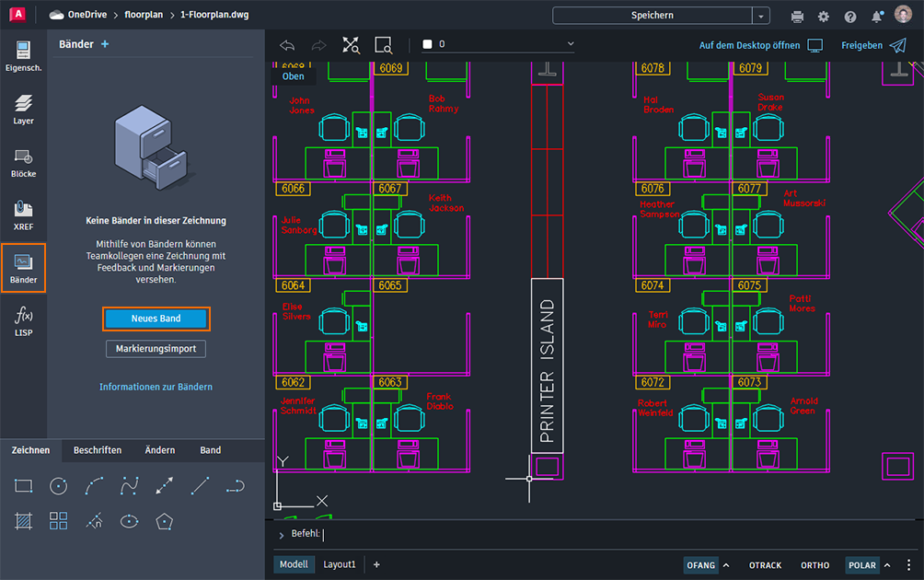Click Freigeben to share drawing

(874, 45)
